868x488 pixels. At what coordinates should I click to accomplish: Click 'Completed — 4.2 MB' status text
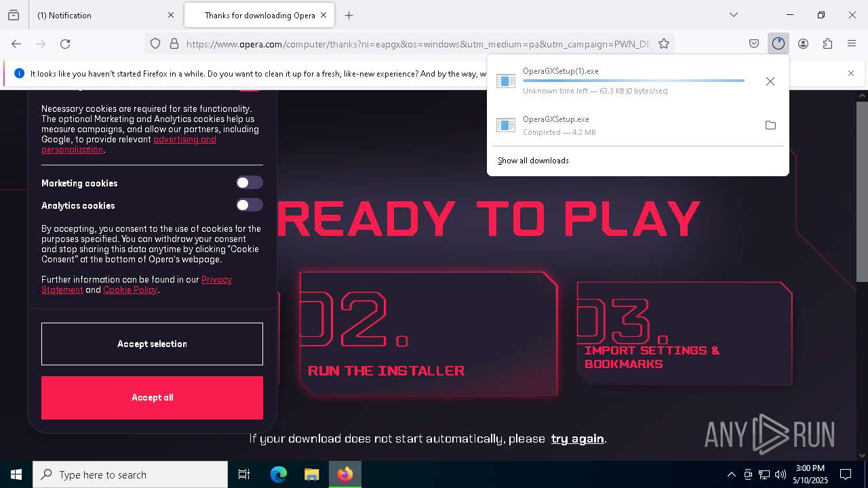tap(559, 132)
